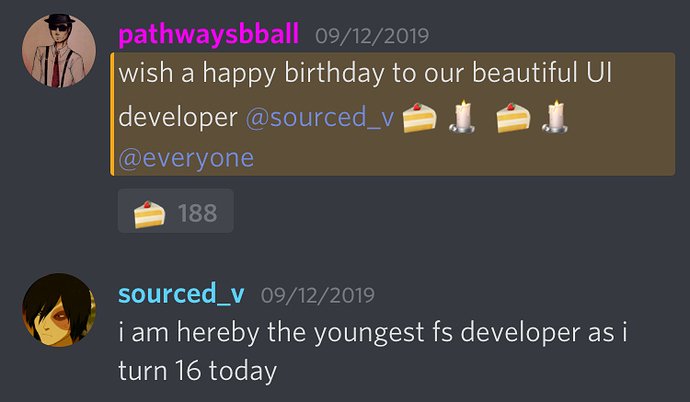
Task: Click 'i am hereby the youngest' message line
Action: (x=373, y=332)
